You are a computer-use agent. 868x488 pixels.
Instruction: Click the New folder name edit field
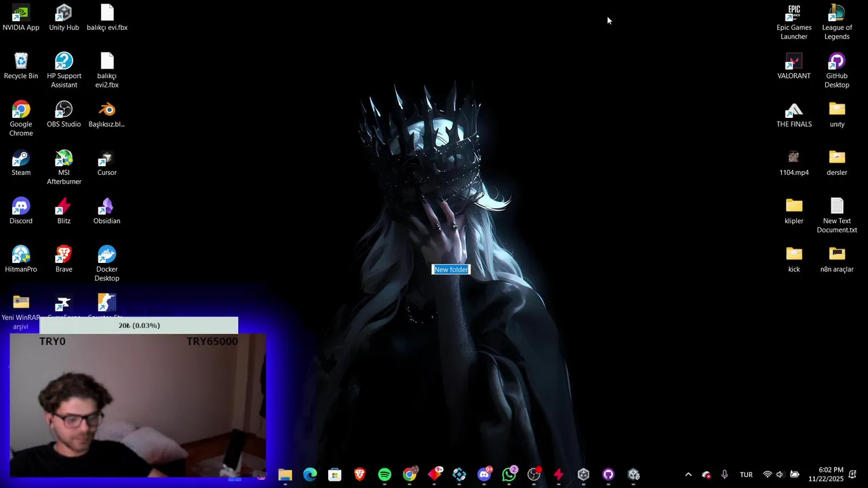[451, 270]
